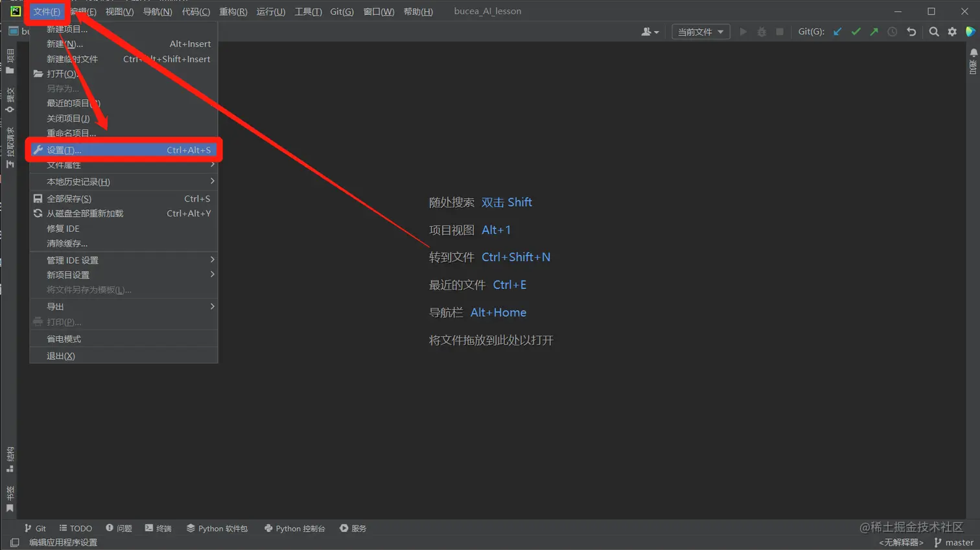Open Search Everywhere magnifier icon
This screenshot has width=980, height=550.
point(934,31)
